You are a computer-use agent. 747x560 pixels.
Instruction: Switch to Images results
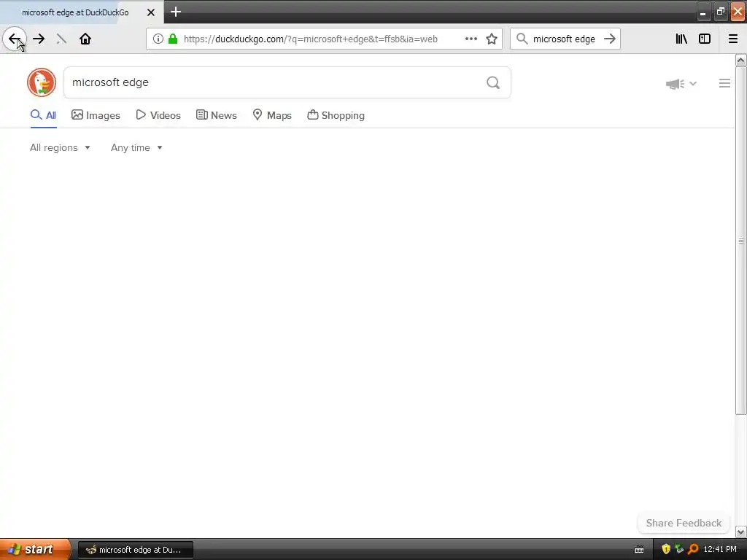96,115
